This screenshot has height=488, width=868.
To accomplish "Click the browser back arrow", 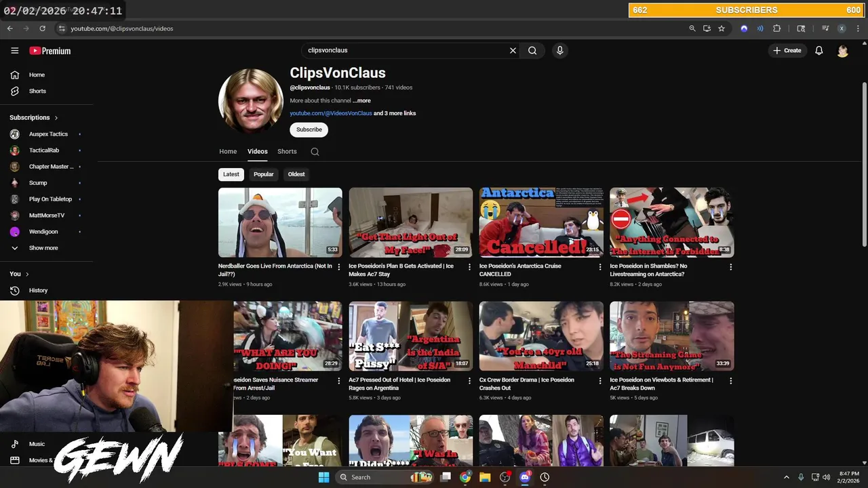I will 9,28.
